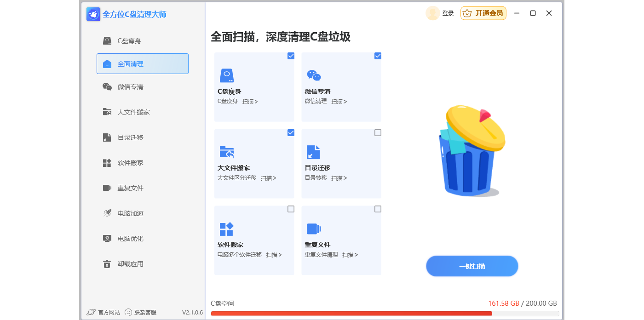Check the 重复文件 card checkbox
The image size is (644, 320).
coord(378,209)
